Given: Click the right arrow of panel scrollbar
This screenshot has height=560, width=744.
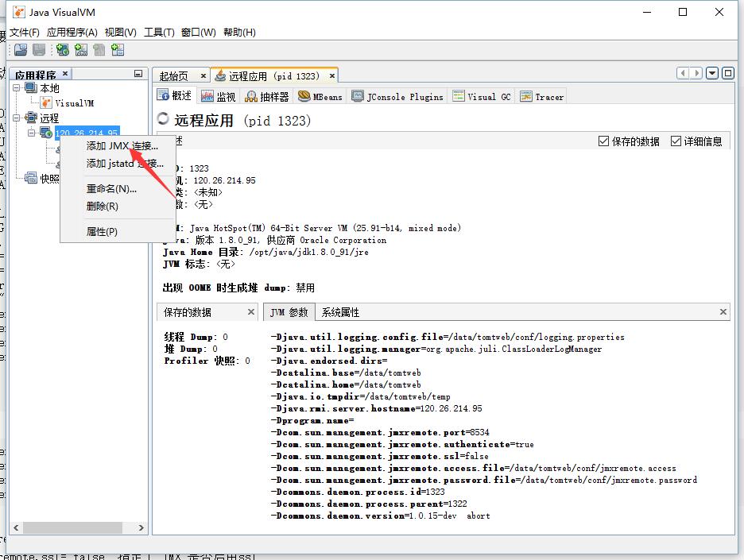Looking at the screenshot, I should coord(141,527).
